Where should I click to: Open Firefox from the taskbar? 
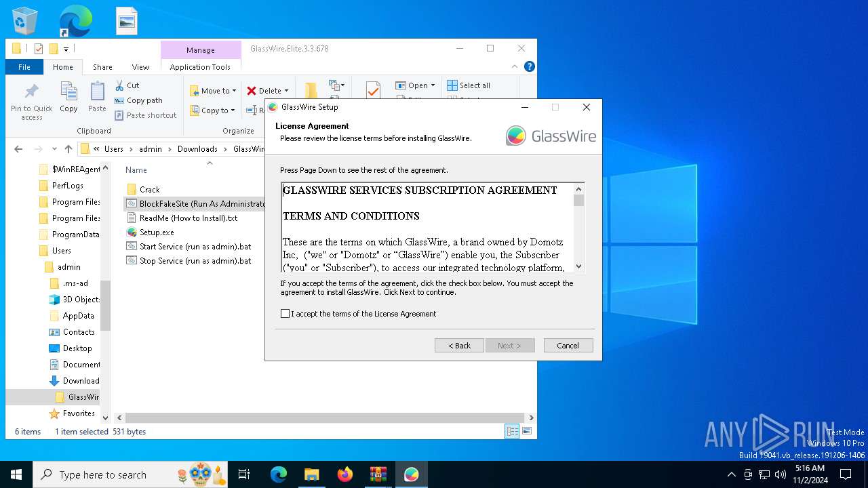345,474
